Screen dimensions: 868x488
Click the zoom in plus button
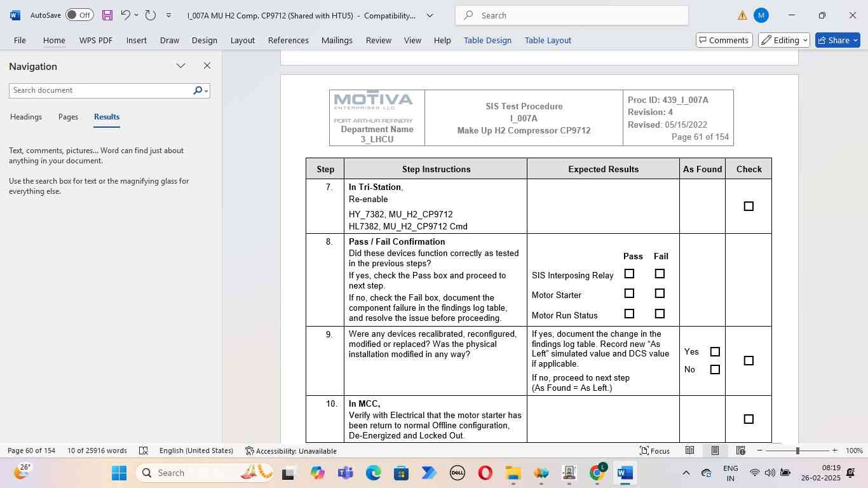[834, 451]
